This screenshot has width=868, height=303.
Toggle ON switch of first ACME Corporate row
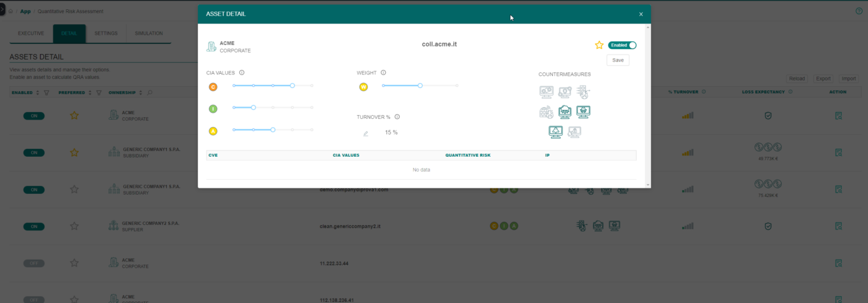point(34,116)
